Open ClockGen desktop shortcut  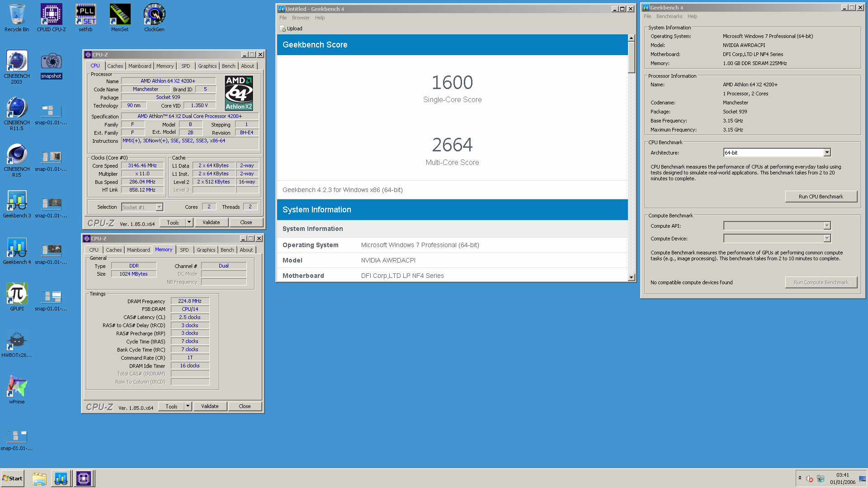(x=154, y=18)
